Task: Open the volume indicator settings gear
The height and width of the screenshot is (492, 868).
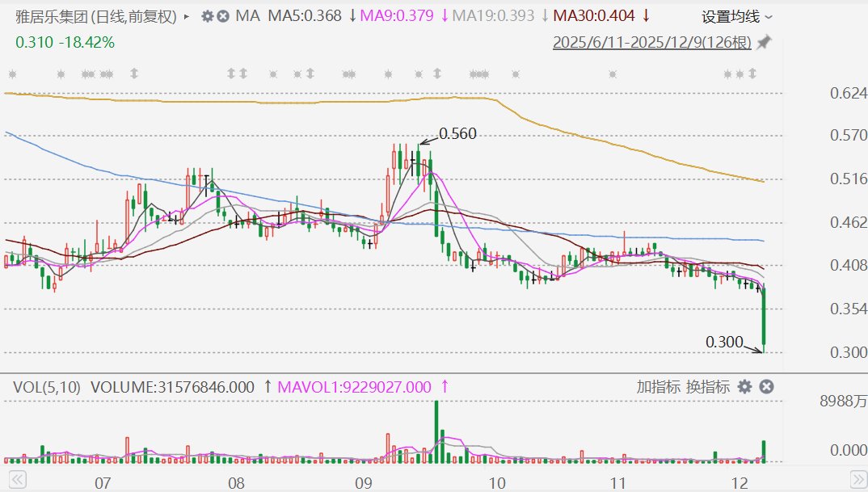Action: coord(745,386)
